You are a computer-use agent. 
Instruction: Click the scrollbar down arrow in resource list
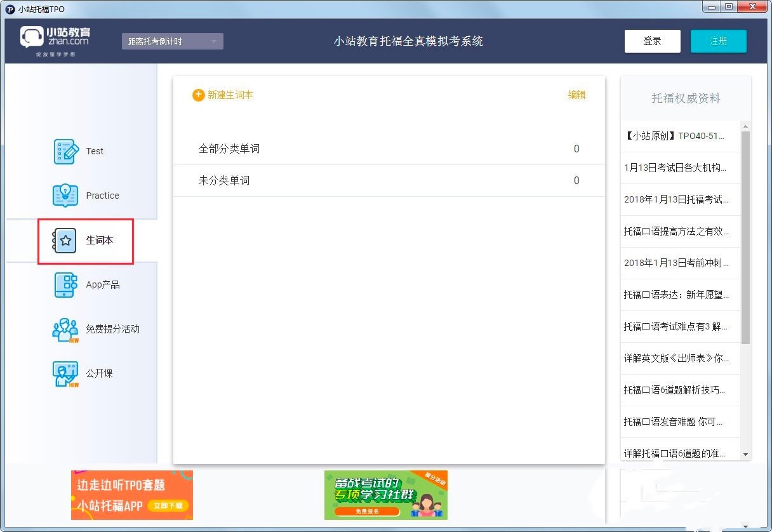(x=746, y=455)
